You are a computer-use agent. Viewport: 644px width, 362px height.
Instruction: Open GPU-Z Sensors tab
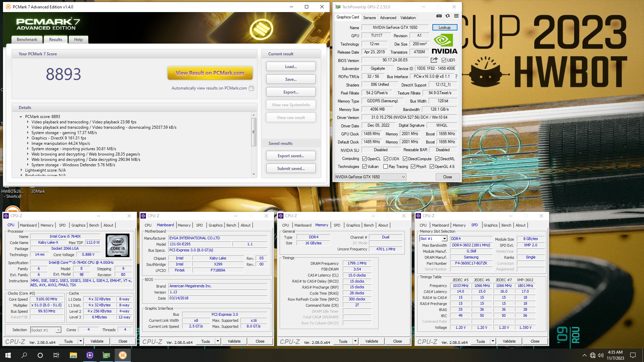click(369, 18)
